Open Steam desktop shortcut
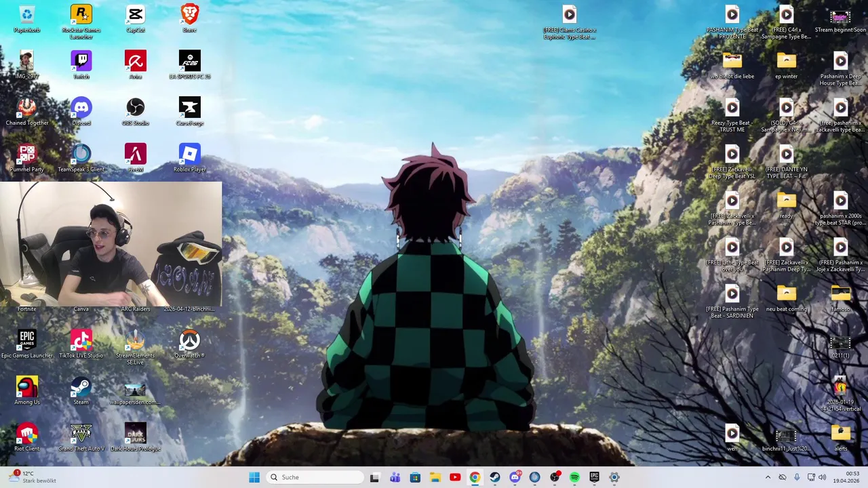This screenshot has height=488, width=868. pyautogui.click(x=81, y=391)
